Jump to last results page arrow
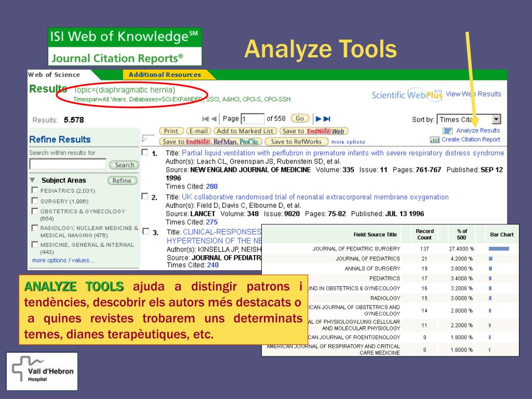Viewport: 532px width, 399px height. pyautogui.click(x=327, y=119)
